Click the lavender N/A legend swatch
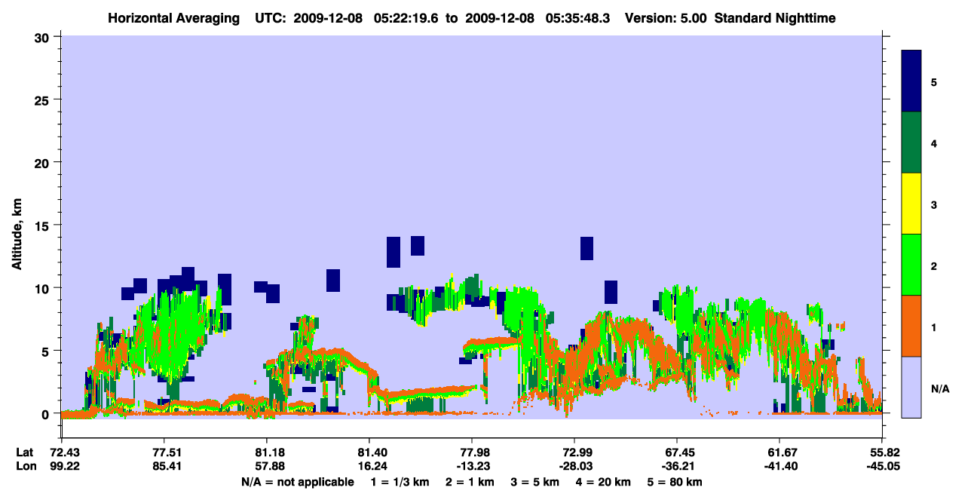Screen dimensions: 980x503 (x=911, y=387)
